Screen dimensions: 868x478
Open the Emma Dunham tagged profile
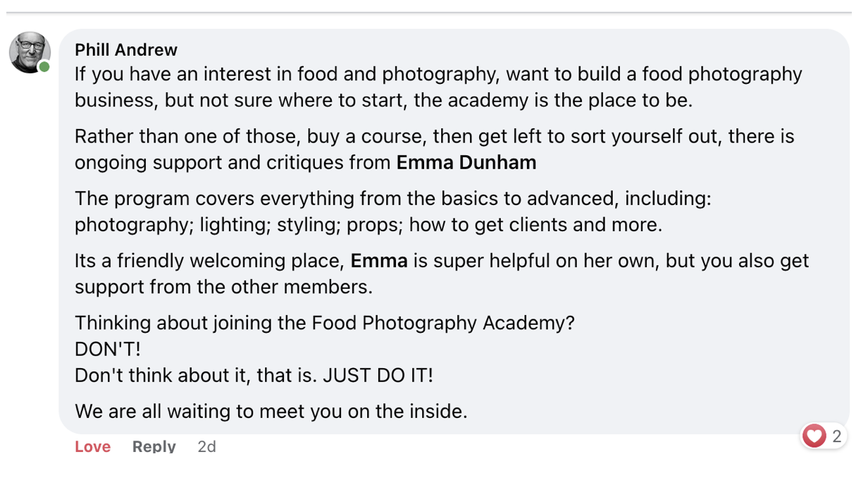466,163
